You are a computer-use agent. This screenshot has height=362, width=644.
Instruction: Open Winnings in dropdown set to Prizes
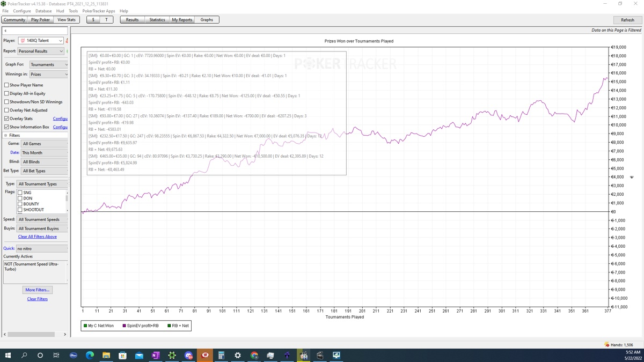click(48, 75)
